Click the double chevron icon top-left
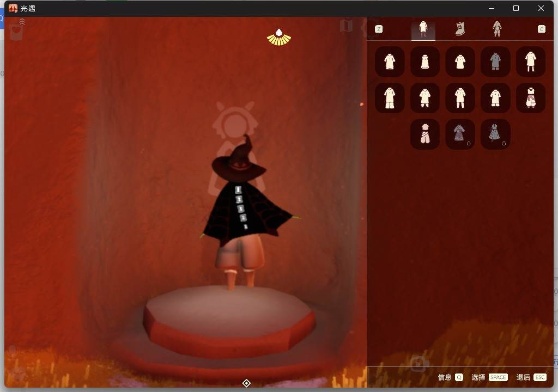The image size is (558, 392). click(x=22, y=22)
